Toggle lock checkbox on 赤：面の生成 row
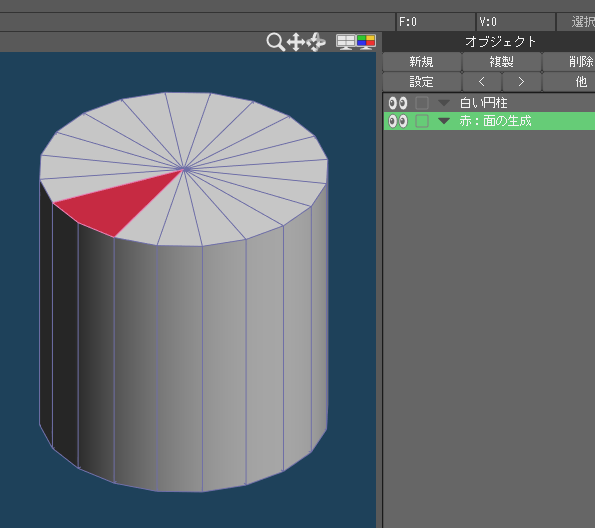This screenshot has height=528, width=595. (422, 121)
